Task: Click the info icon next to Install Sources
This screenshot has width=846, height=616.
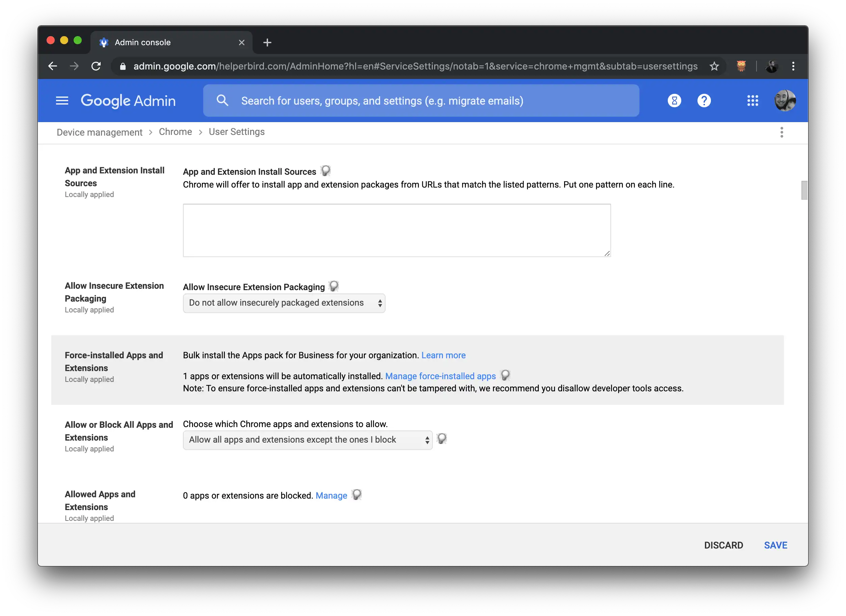Action: 326,171
